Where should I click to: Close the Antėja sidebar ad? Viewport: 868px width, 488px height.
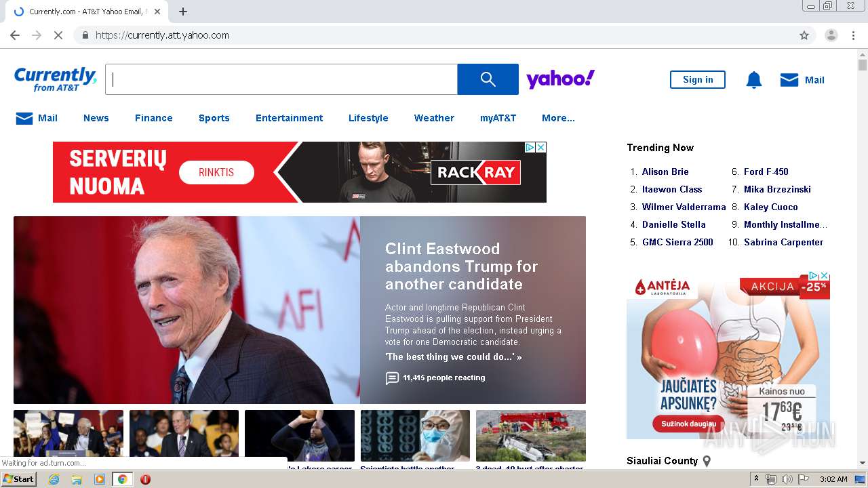(x=825, y=276)
